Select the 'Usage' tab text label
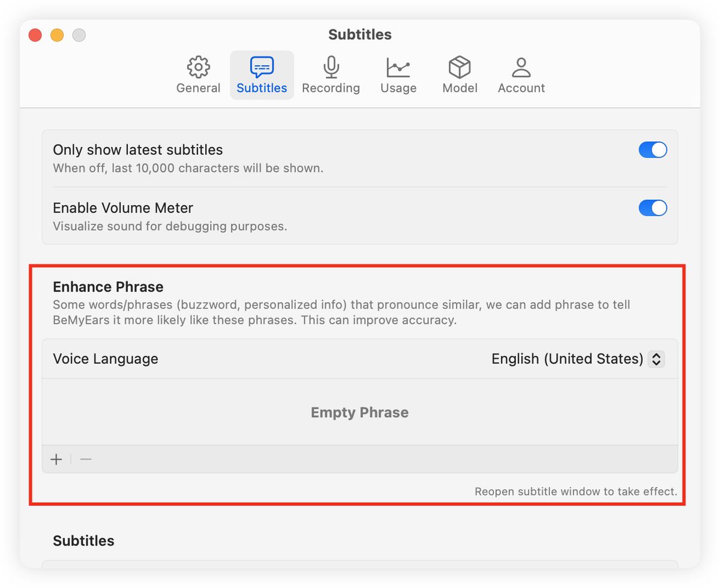Viewport: 720px width, 588px height. [x=398, y=88]
